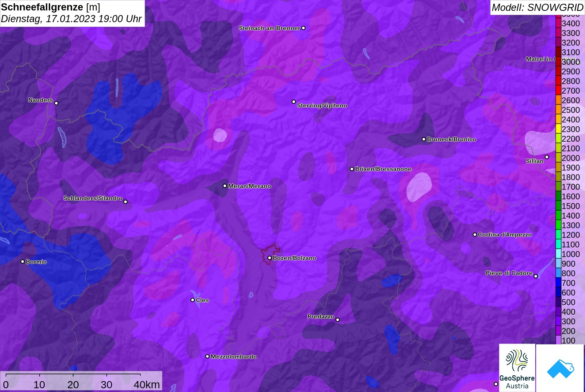Click the "40km" scale bar label

(x=147, y=384)
